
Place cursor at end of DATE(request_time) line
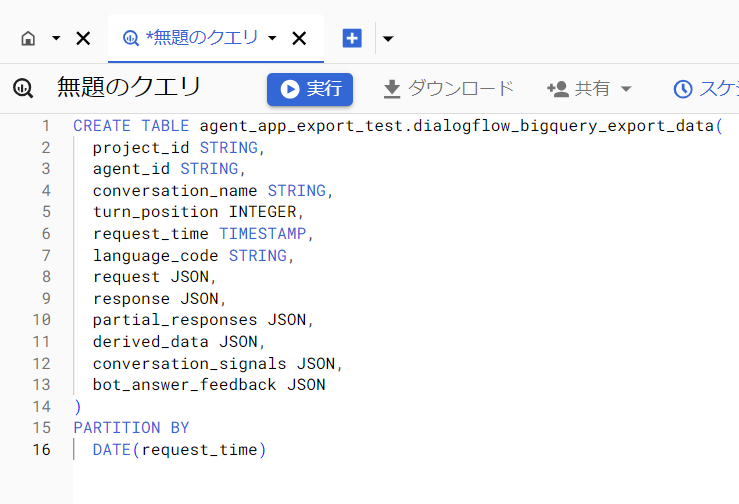[x=268, y=450]
